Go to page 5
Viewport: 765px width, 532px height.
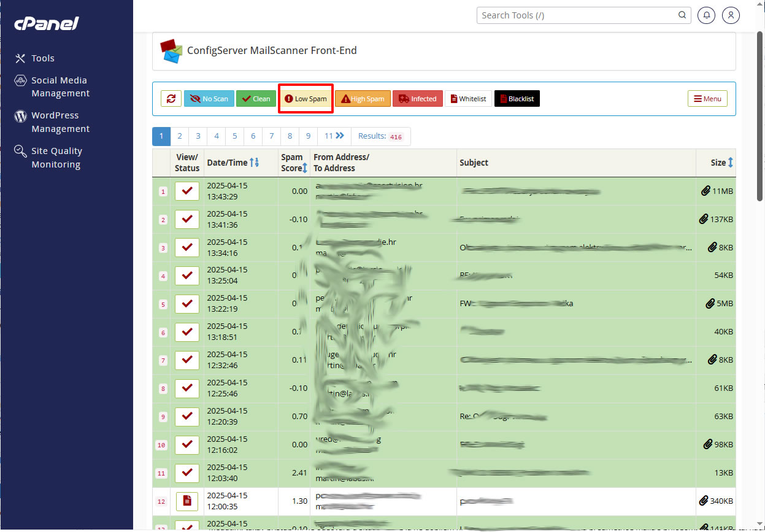[235, 136]
